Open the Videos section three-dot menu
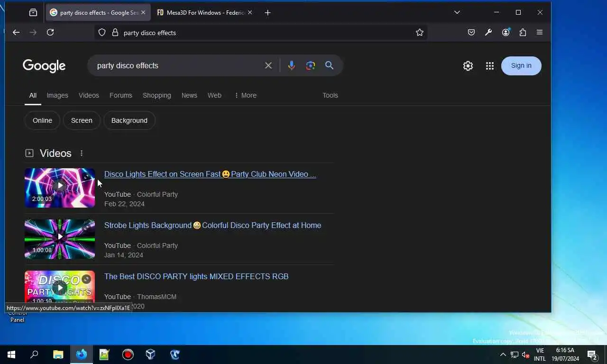 (82, 153)
